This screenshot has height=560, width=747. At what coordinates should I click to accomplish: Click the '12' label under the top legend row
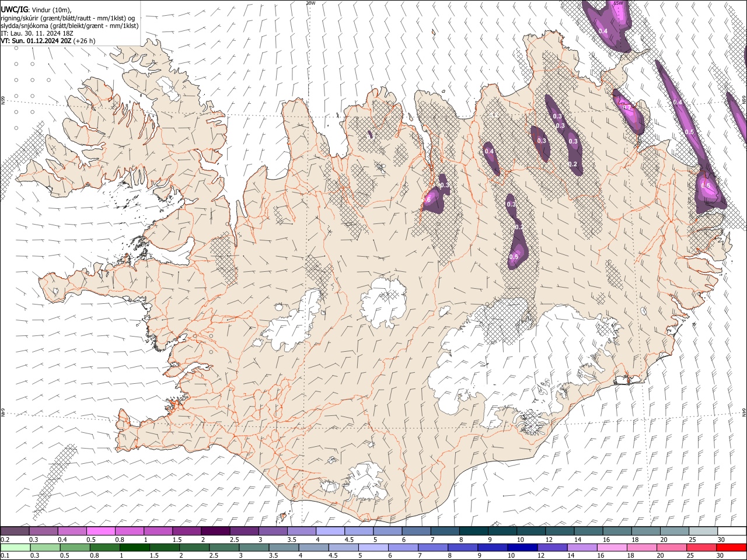549,540
